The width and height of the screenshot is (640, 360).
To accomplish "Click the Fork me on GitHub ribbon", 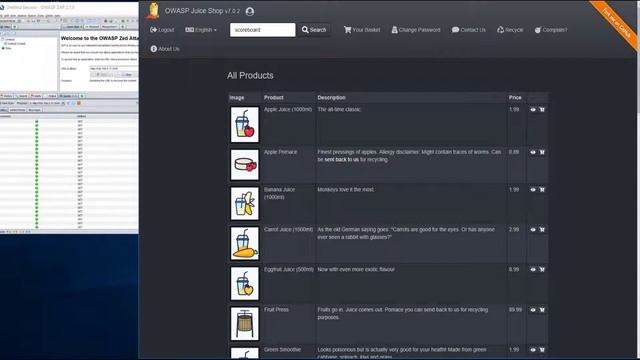I will (616, 24).
